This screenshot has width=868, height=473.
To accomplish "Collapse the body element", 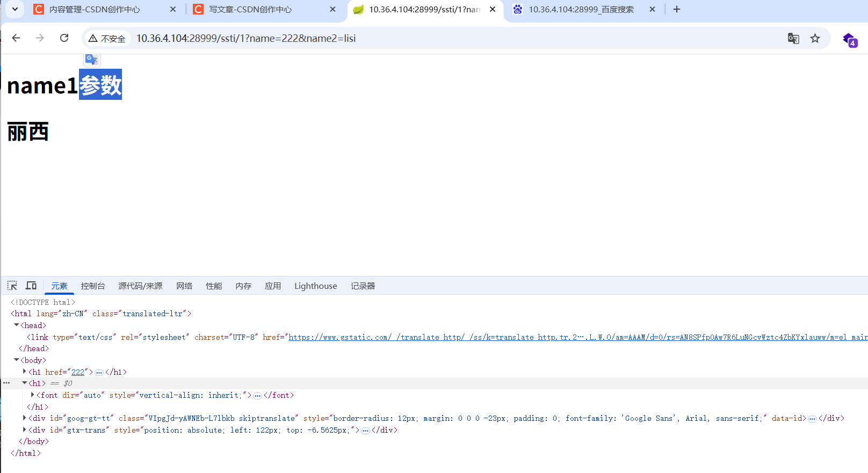I will coord(17,360).
